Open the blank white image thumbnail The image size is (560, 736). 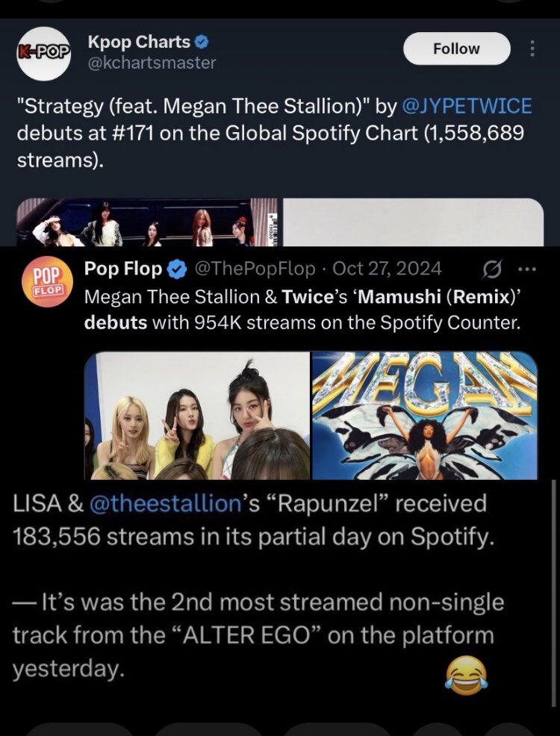coord(414,222)
